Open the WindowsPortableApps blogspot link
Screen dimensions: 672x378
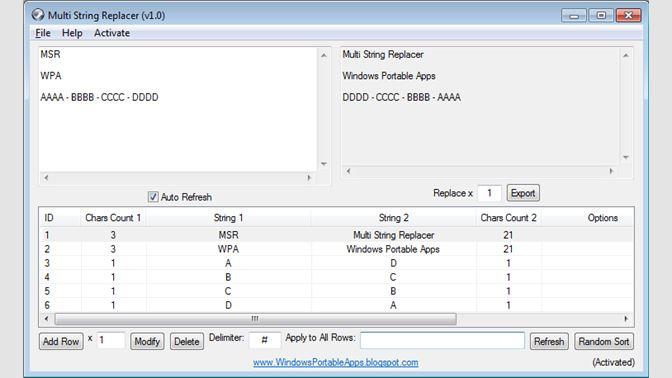tap(336, 363)
